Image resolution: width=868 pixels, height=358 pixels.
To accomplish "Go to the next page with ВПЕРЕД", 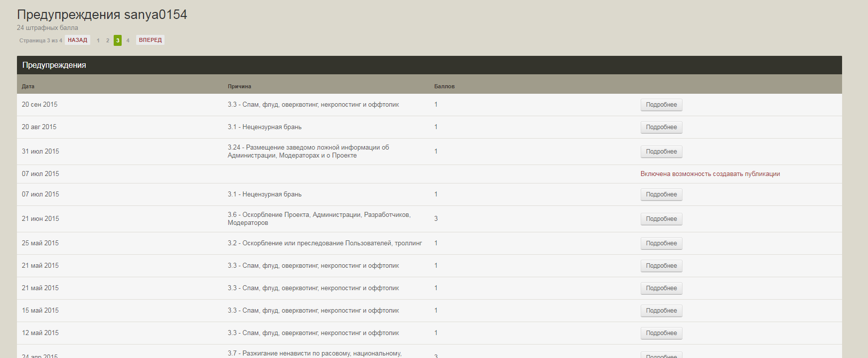I will click(150, 40).
